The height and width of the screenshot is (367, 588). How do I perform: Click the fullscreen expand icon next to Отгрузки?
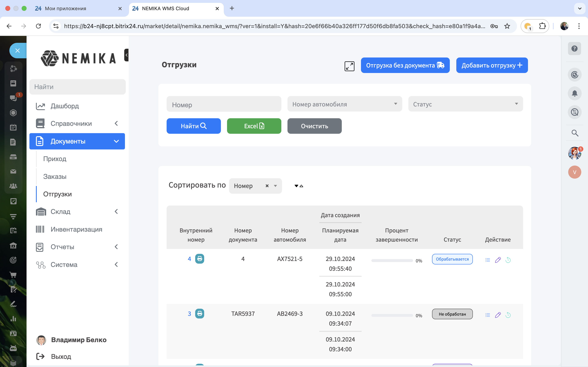coord(349,66)
